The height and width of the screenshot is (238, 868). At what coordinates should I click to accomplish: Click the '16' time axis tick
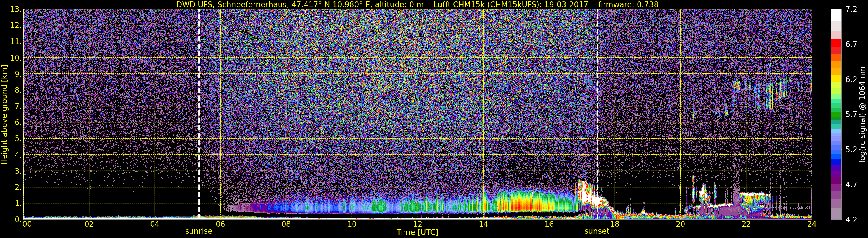point(549,224)
